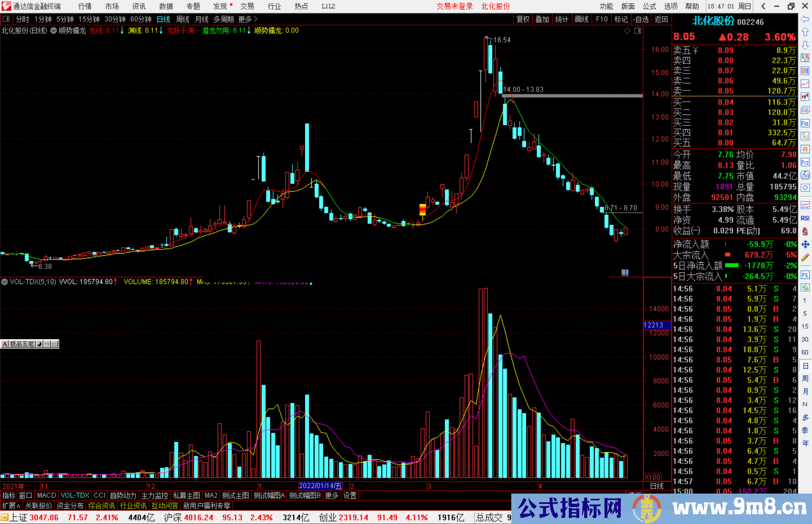Click the RSI indicator sidebar icon
The width and height of the screenshot is (812, 524).
[805, 218]
